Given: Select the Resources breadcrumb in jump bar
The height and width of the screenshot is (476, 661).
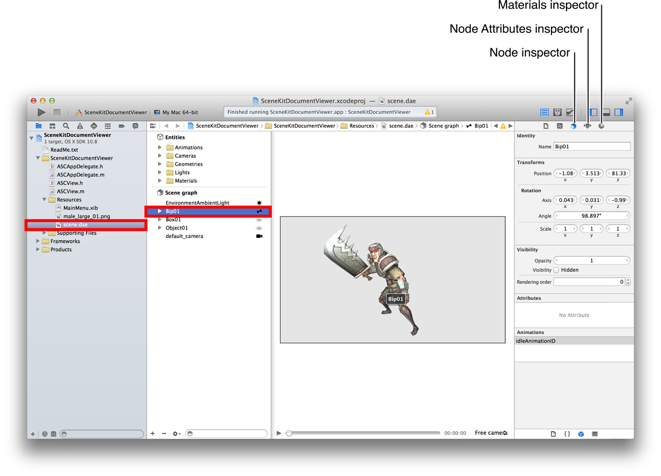Looking at the screenshot, I should point(357,126).
